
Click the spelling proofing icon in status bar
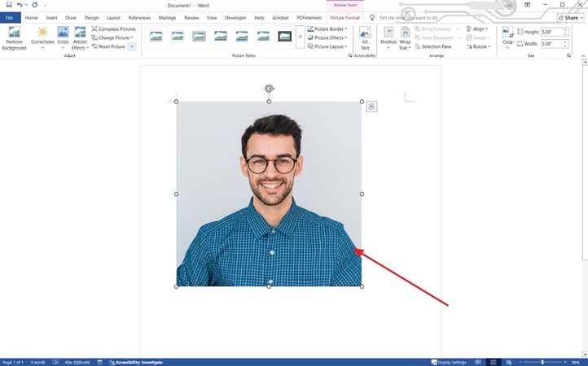[x=55, y=362]
